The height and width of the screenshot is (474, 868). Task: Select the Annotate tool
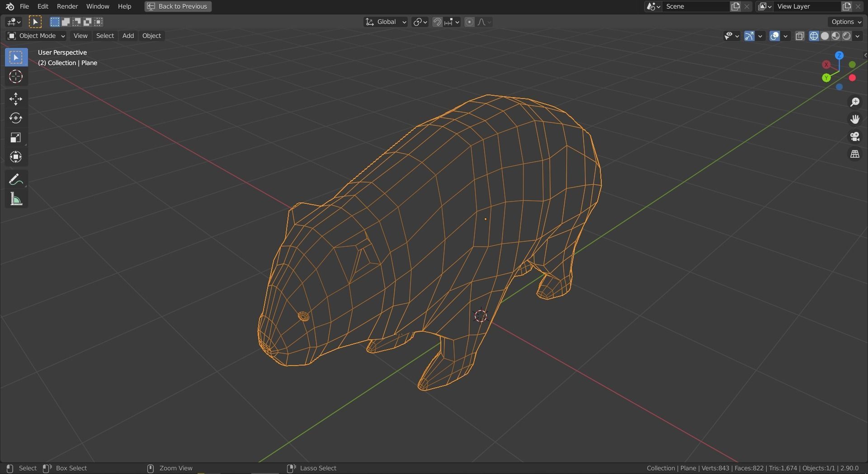(16, 179)
